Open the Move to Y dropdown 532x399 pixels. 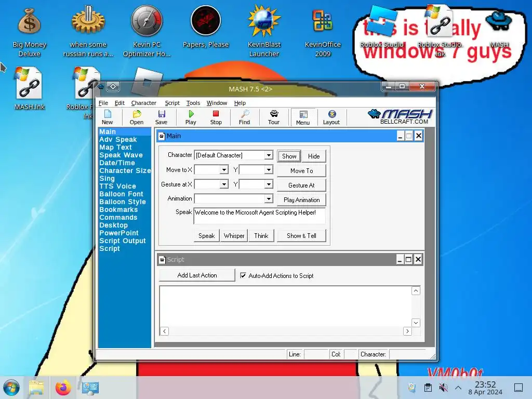click(x=269, y=170)
